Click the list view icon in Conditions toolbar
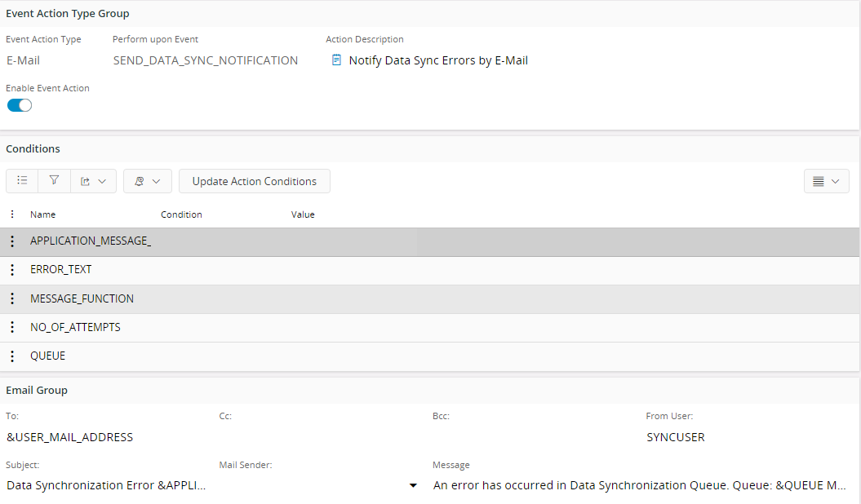 click(x=22, y=181)
